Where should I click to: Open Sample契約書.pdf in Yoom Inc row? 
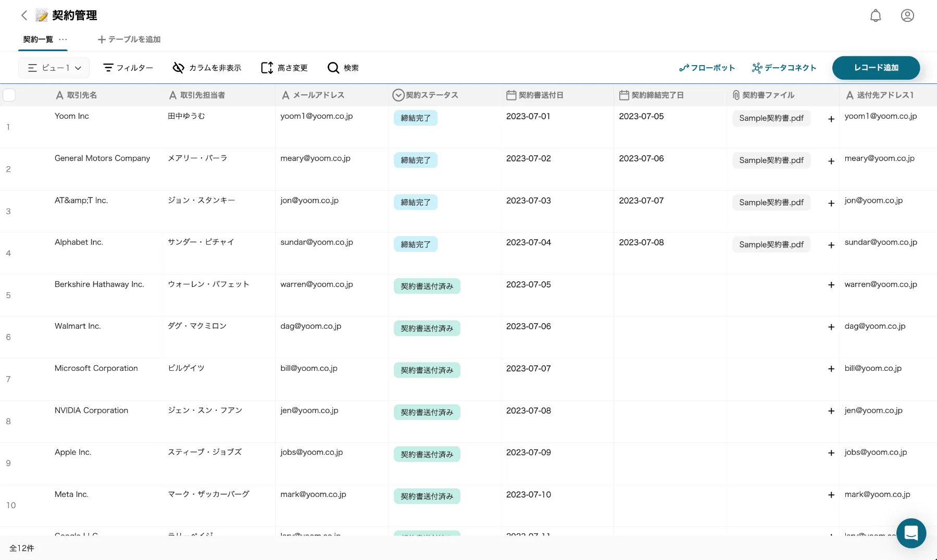(771, 118)
